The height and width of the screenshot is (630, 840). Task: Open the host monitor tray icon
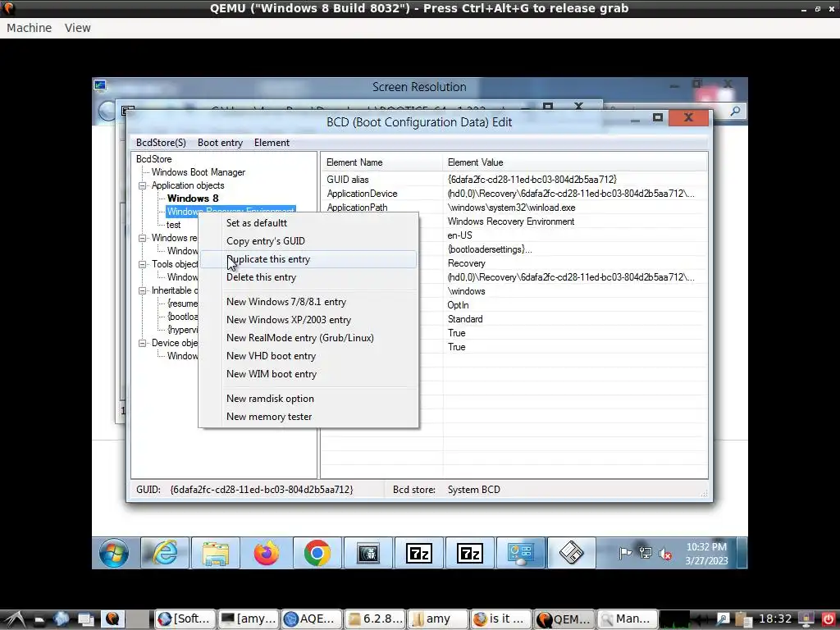[x=808, y=619]
